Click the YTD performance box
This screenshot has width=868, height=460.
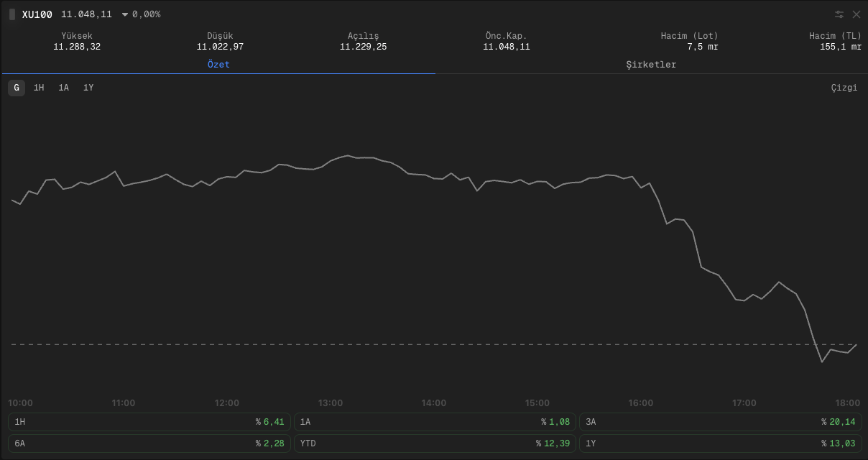click(435, 443)
